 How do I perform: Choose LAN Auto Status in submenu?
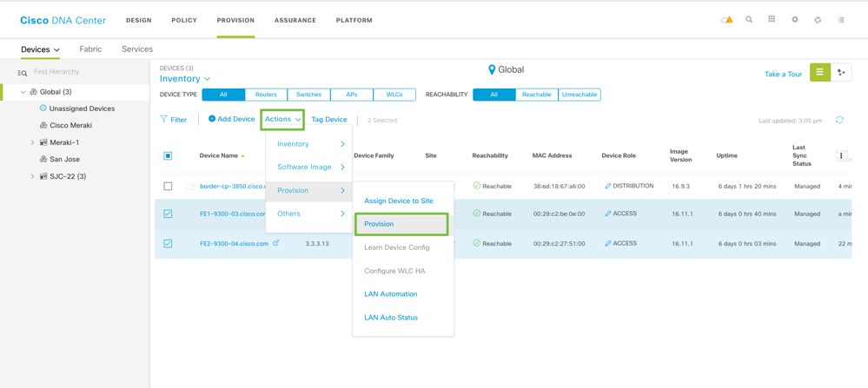(391, 318)
